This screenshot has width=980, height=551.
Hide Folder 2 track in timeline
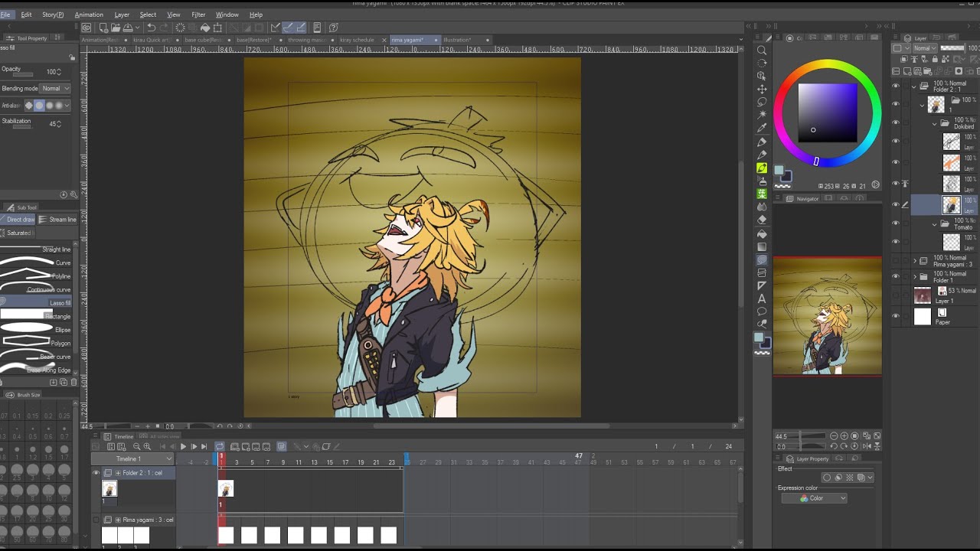pyautogui.click(x=96, y=473)
